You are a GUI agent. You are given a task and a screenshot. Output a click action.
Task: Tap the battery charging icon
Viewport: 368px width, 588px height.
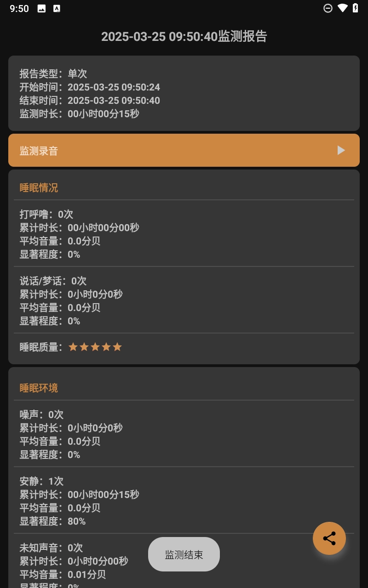point(356,8)
